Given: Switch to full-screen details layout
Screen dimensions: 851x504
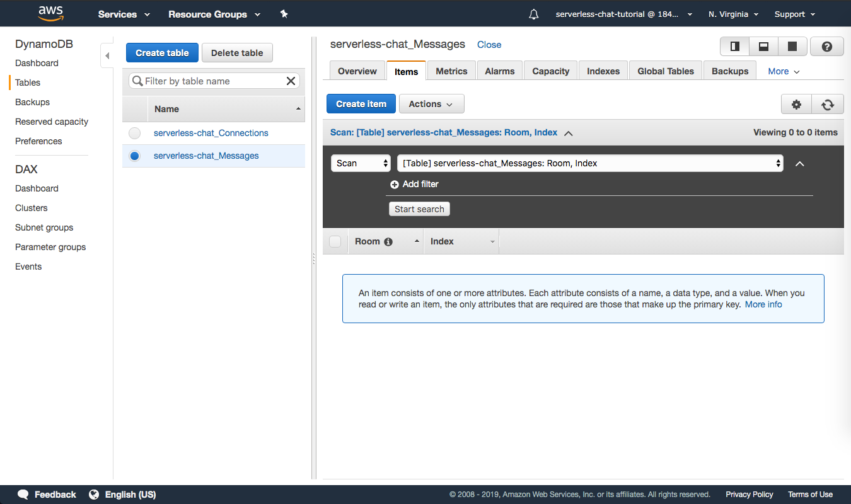Looking at the screenshot, I should tap(792, 47).
